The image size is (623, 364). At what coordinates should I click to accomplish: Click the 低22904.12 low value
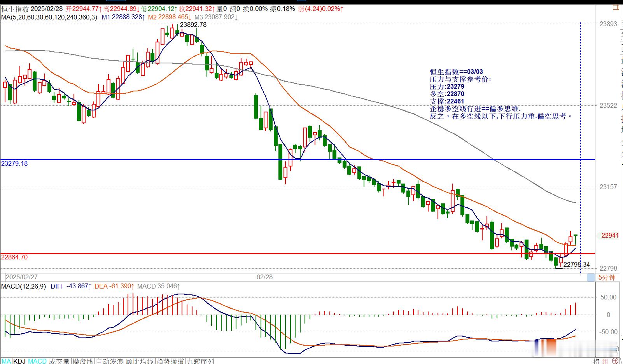(159, 9)
